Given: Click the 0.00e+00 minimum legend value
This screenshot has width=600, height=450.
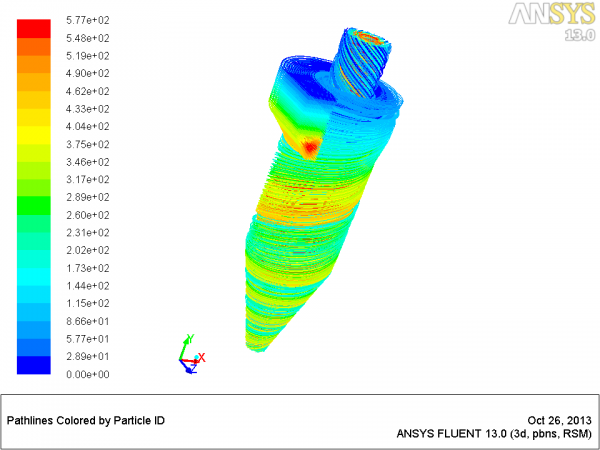Looking at the screenshot, I should tap(88, 374).
